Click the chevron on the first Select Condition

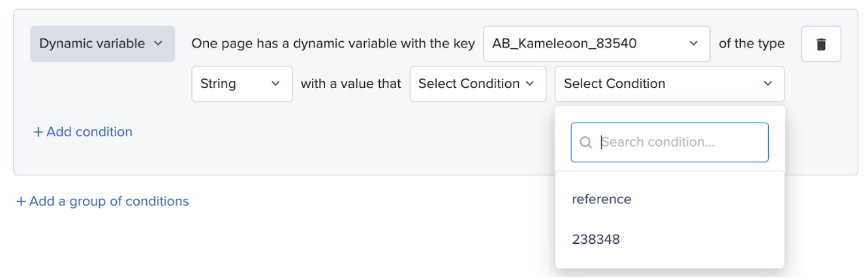(x=529, y=83)
